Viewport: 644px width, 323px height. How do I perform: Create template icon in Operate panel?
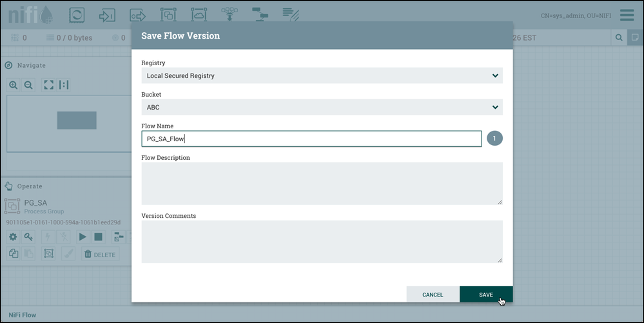118,237
